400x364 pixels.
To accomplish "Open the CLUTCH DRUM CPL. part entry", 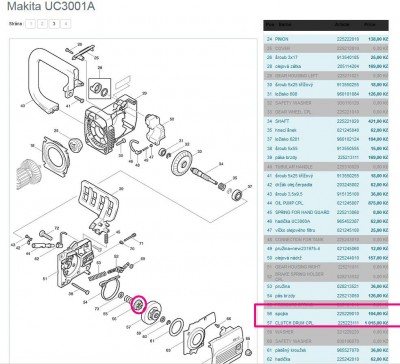I will 327,323.
